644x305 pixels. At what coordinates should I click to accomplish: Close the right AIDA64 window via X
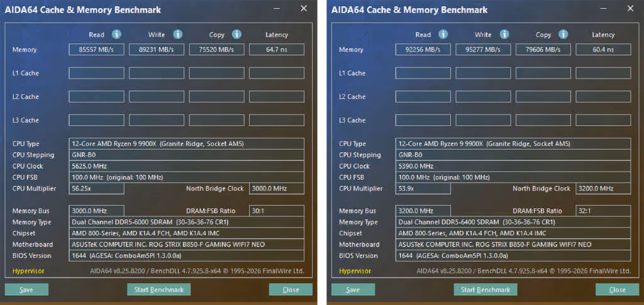pos(630,8)
